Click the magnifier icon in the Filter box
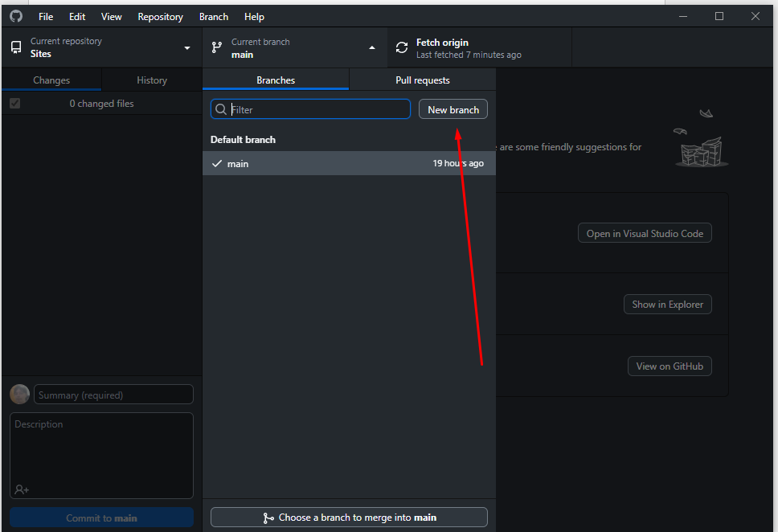The height and width of the screenshot is (532, 778). (x=221, y=109)
